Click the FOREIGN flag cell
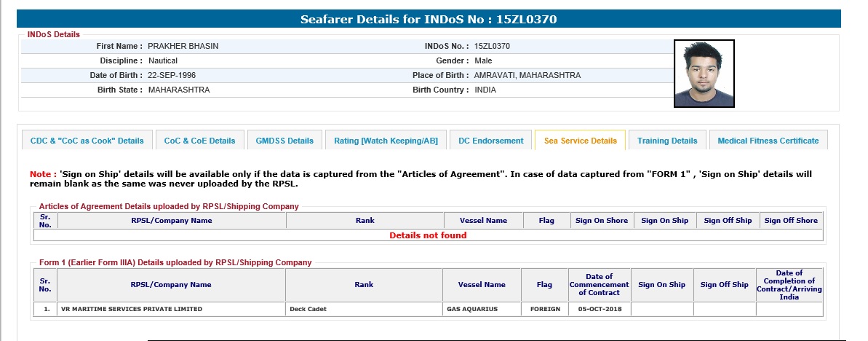Viewport: 868px width, 341px height. point(540,309)
